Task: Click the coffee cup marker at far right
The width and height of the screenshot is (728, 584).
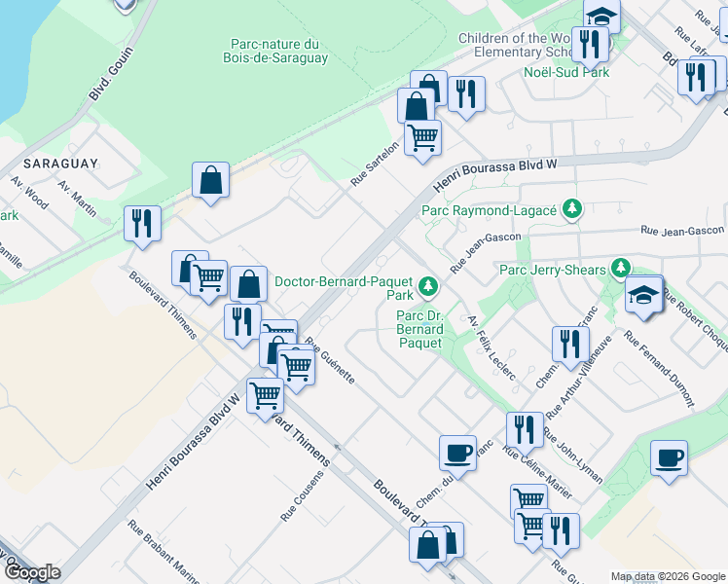Action: click(x=669, y=459)
